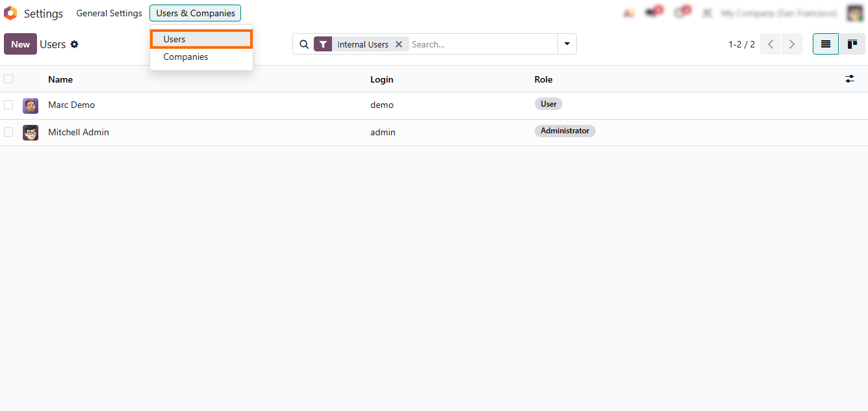The image size is (868, 411).
Task: Select Companies from the dropdown menu
Action: [186, 57]
